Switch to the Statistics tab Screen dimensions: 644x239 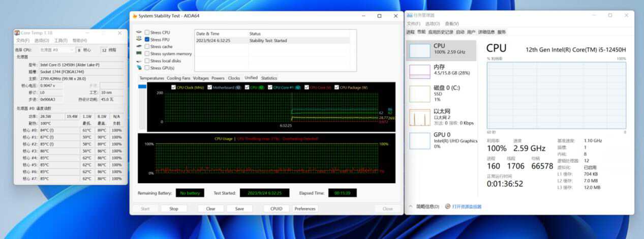[269, 78]
